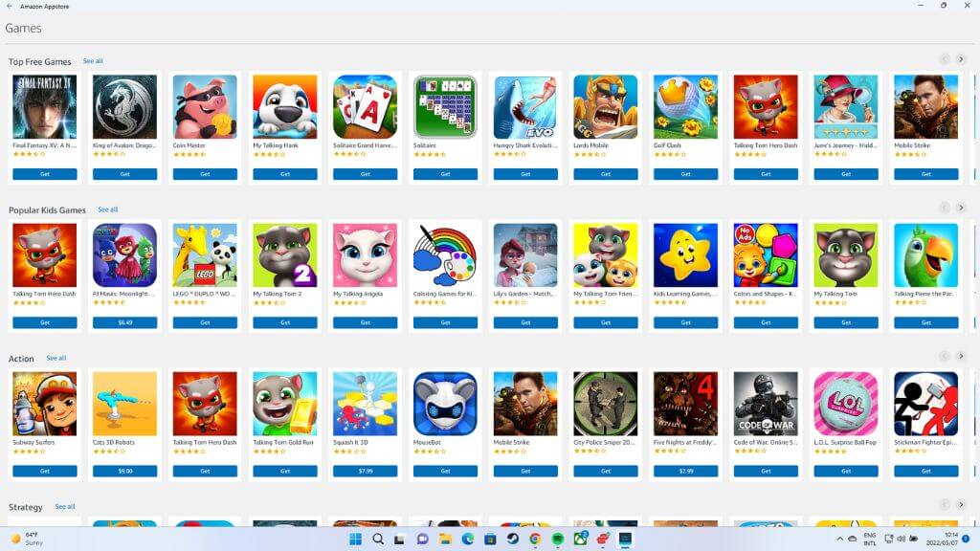The width and height of the screenshot is (980, 551).
Task: Open Code of War game icon
Action: pyautogui.click(x=766, y=405)
